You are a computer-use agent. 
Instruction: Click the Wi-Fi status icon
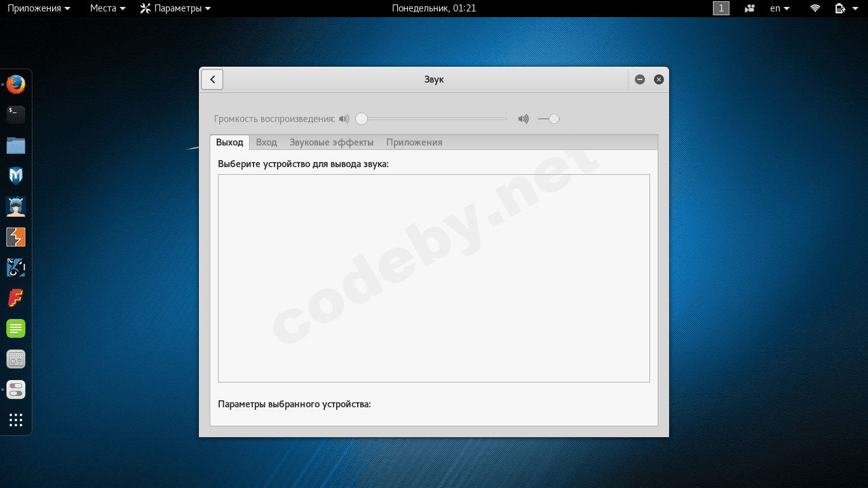815,8
